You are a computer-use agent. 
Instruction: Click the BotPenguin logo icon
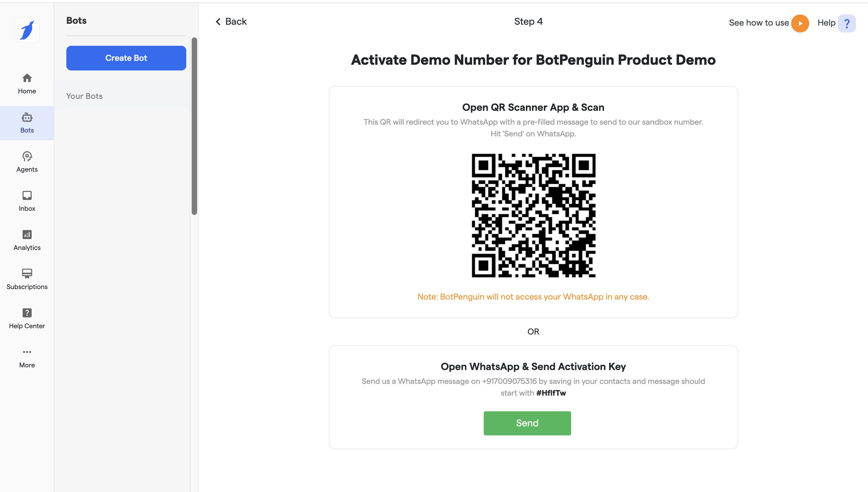click(27, 30)
